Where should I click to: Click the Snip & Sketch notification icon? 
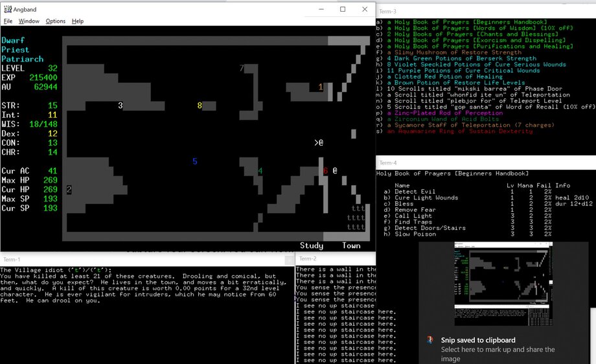(430, 340)
